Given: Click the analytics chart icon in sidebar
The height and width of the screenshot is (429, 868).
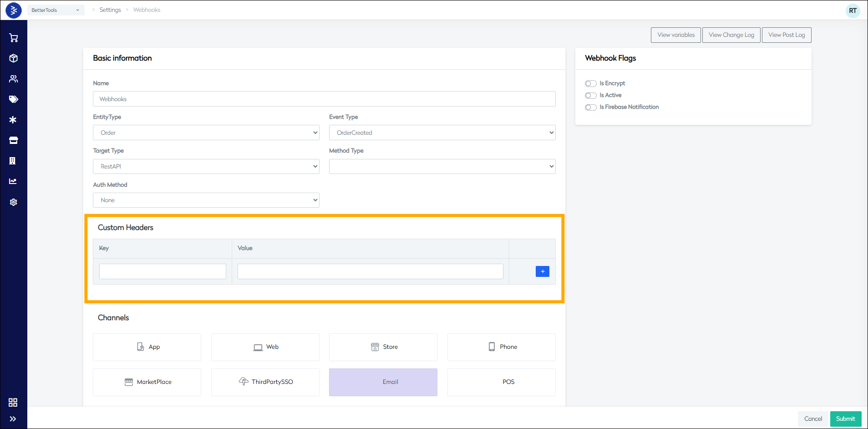Looking at the screenshot, I should (x=13, y=181).
